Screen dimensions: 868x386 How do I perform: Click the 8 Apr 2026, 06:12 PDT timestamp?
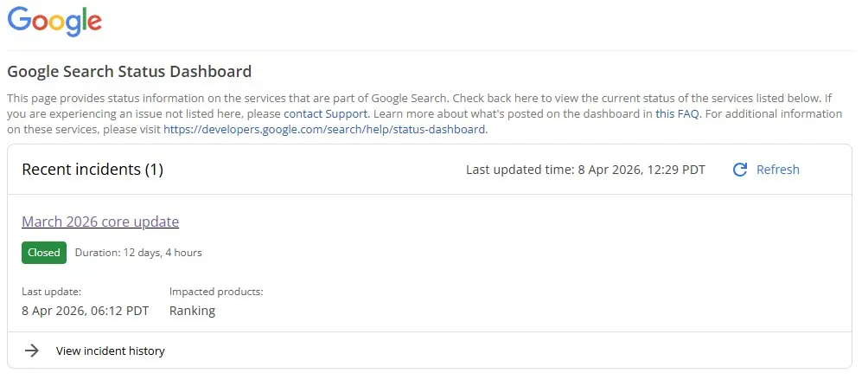coord(86,311)
